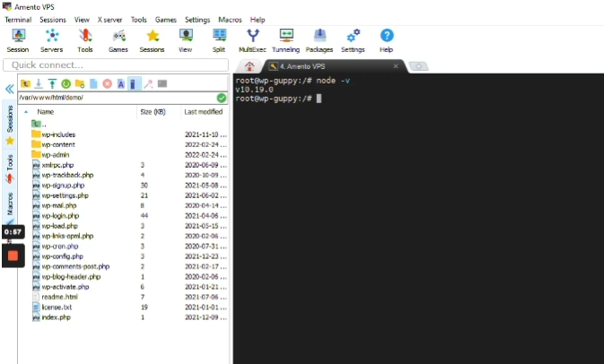Viewport: 604px width, 364px height.
Task: Click the SFTP download arrow icon
Action: (39, 83)
